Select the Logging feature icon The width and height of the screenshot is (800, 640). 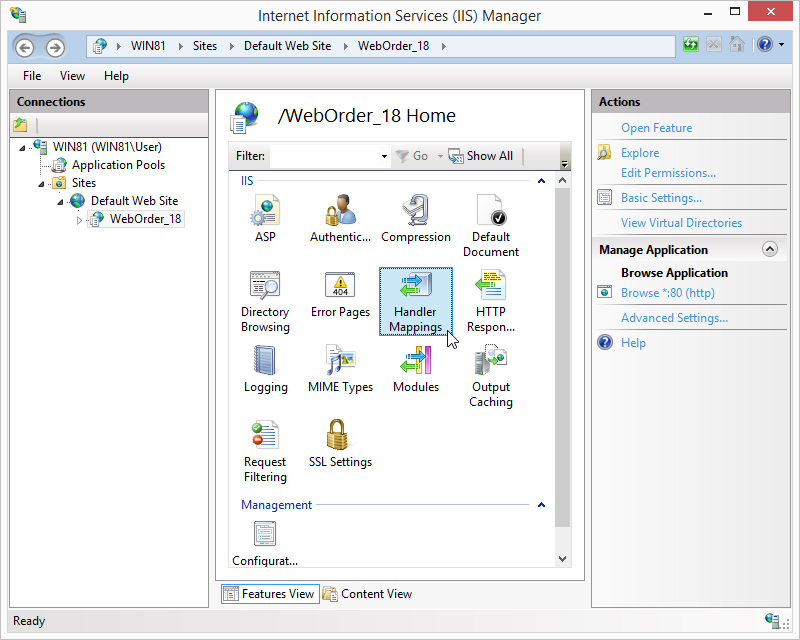click(x=265, y=360)
